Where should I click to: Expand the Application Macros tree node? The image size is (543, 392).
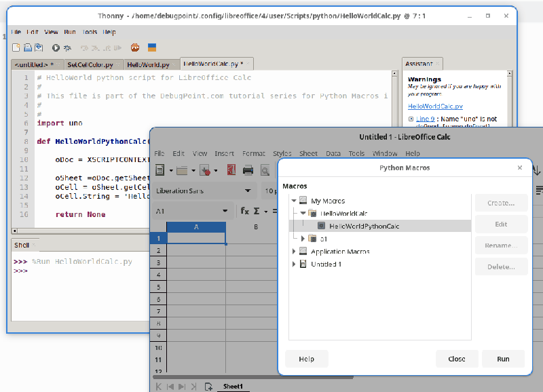point(294,251)
